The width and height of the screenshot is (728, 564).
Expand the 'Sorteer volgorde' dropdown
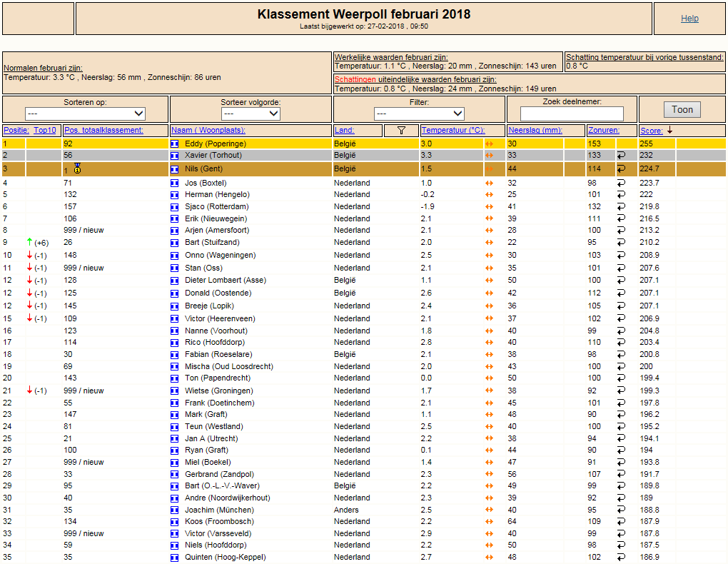[251, 114]
